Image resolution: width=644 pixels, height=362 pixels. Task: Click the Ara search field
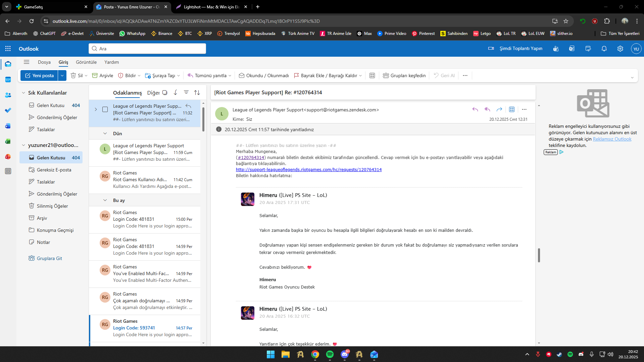coord(147,49)
